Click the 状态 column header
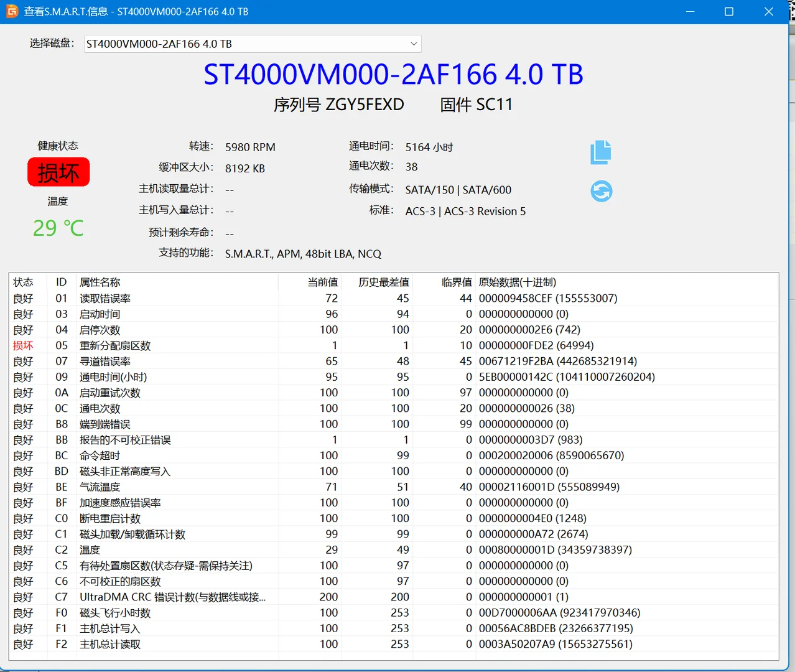This screenshot has height=672, width=795. pos(23,282)
